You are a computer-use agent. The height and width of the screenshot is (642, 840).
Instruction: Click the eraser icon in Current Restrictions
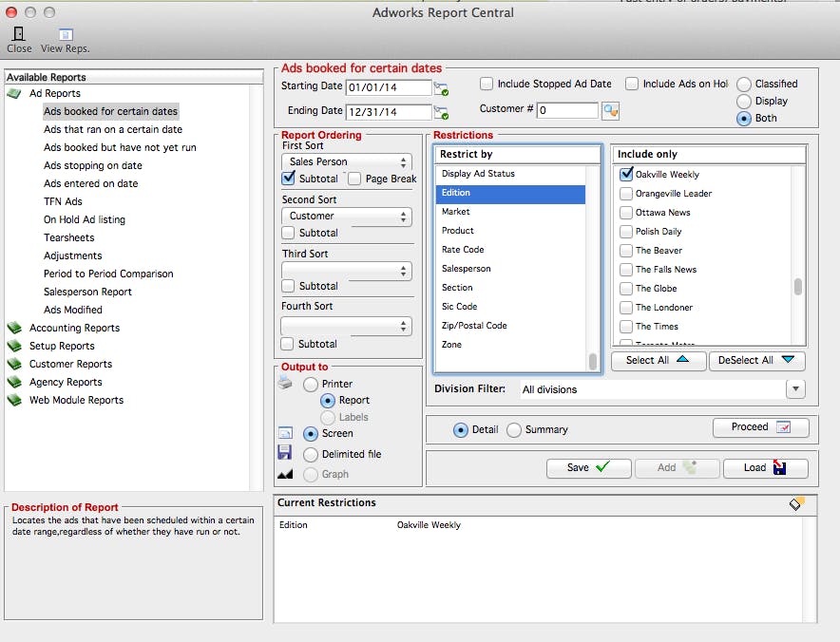coord(796,503)
